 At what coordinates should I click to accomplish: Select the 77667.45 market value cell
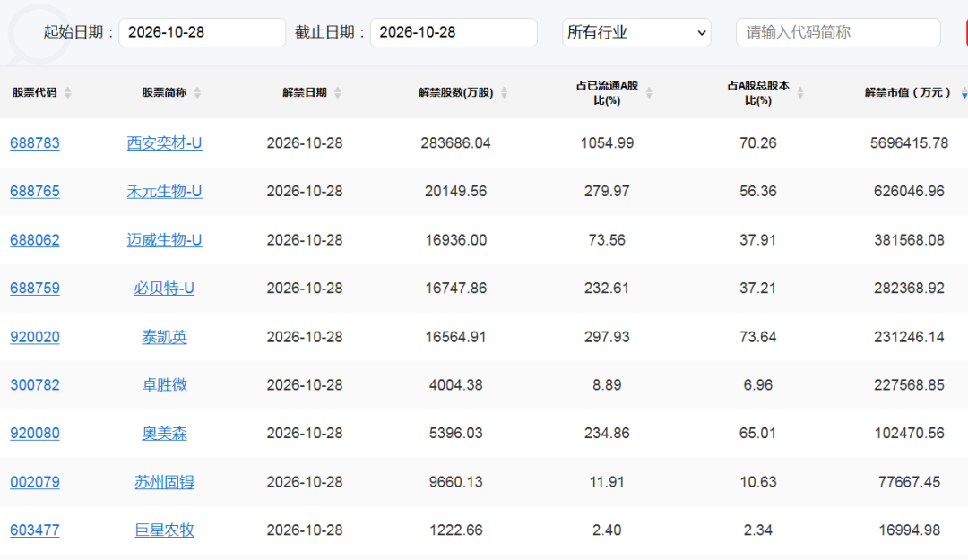pyautogui.click(x=910, y=482)
